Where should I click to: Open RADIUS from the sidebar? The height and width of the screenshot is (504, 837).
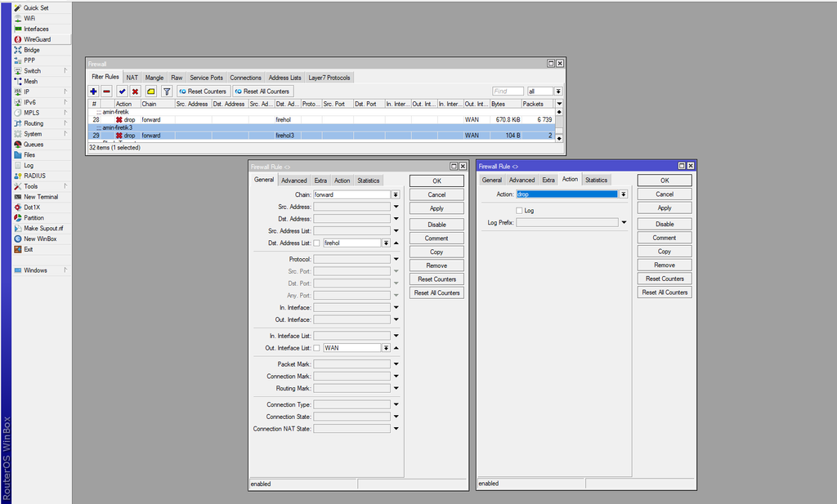[x=34, y=176]
